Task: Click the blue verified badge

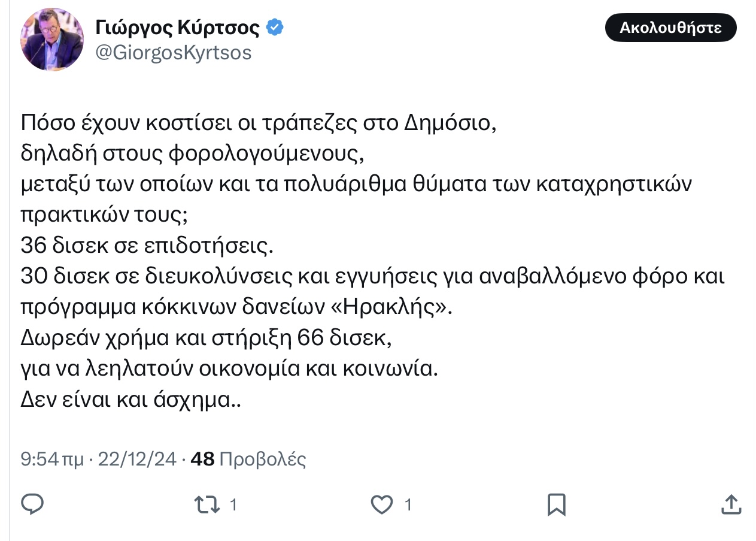Action: coord(274,28)
